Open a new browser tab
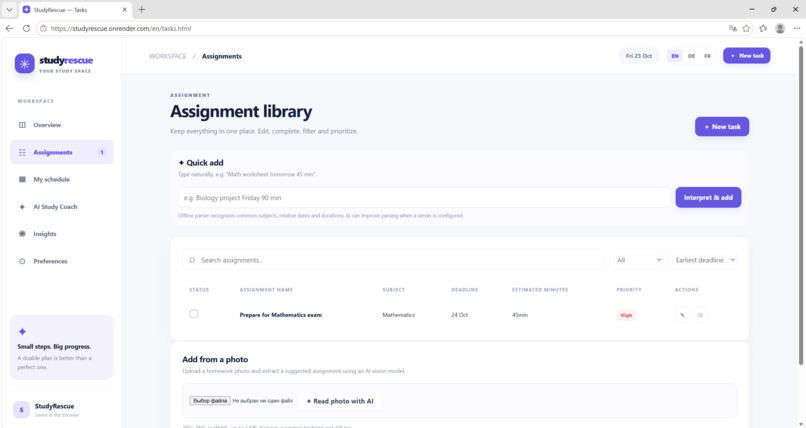The height and width of the screenshot is (428, 806). pyautogui.click(x=141, y=9)
